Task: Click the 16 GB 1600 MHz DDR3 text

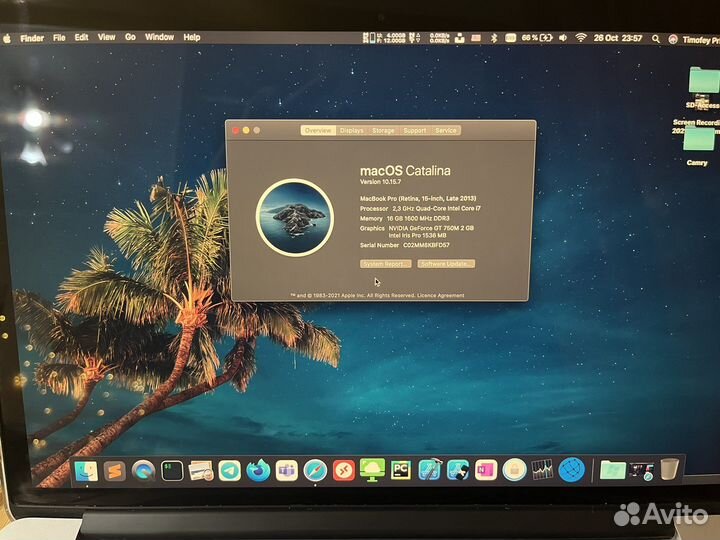Action: coord(418,219)
